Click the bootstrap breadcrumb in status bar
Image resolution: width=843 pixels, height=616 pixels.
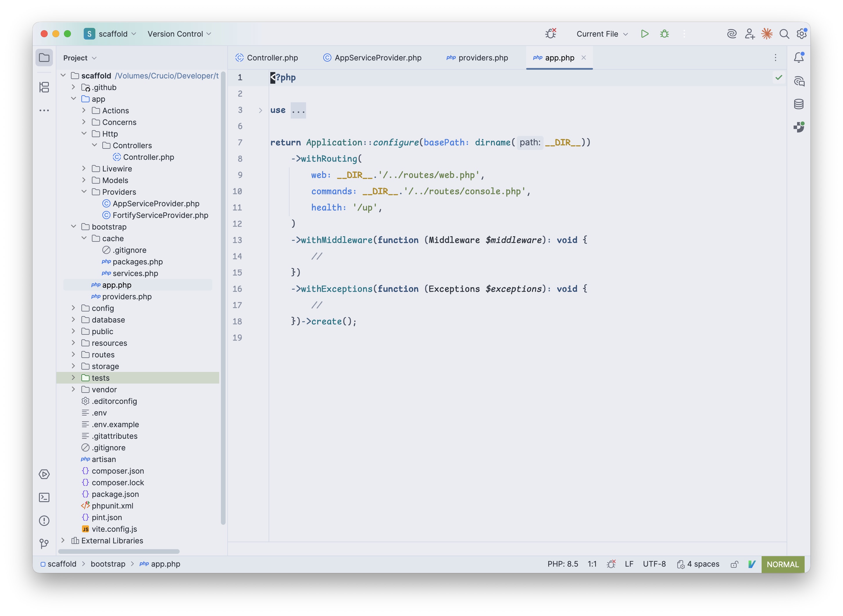pos(108,564)
